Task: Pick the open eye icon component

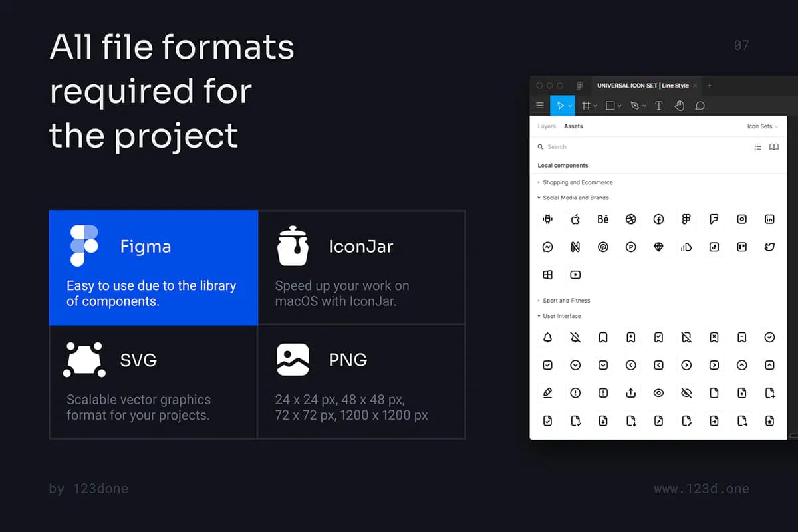Action: pyautogui.click(x=658, y=393)
